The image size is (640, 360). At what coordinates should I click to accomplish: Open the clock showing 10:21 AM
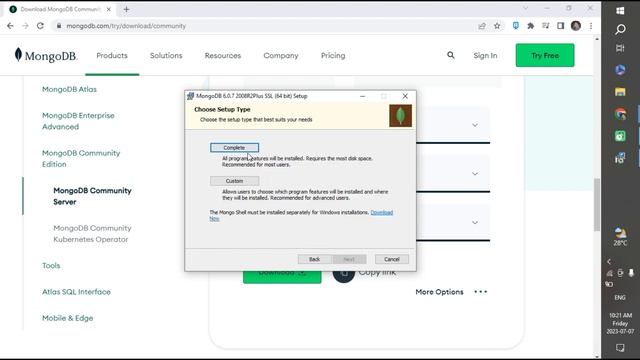coord(620,323)
